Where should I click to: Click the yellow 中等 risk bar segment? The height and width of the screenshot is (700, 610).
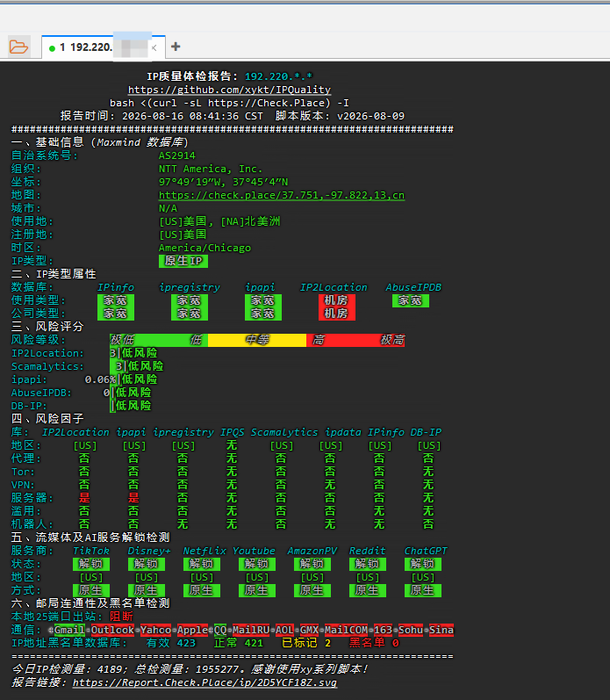pyautogui.click(x=257, y=340)
